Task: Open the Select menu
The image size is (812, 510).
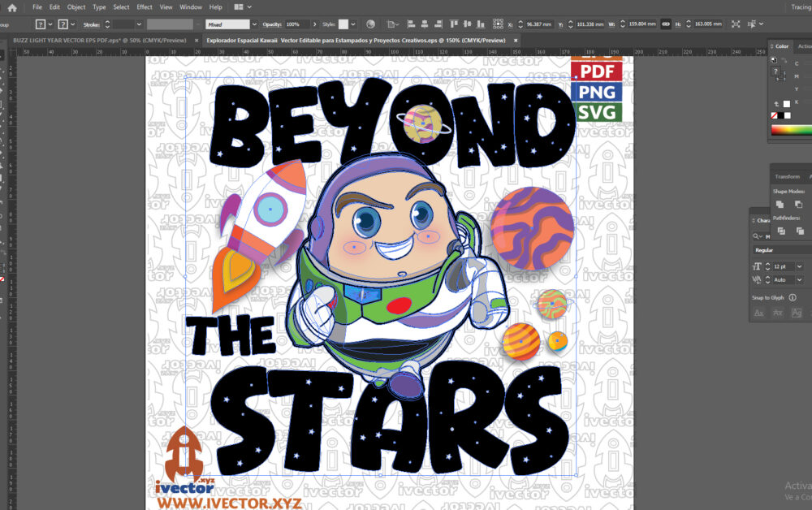Action: (x=121, y=7)
